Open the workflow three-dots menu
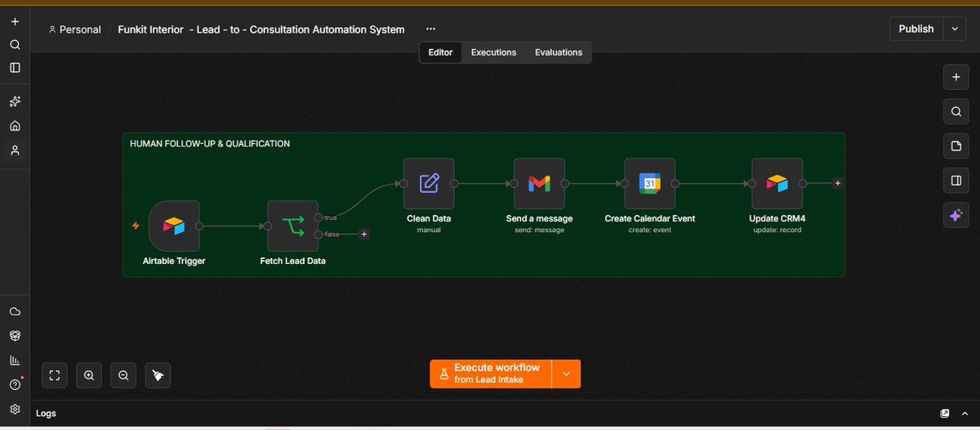Image resolution: width=980 pixels, height=430 pixels. [x=430, y=29]
